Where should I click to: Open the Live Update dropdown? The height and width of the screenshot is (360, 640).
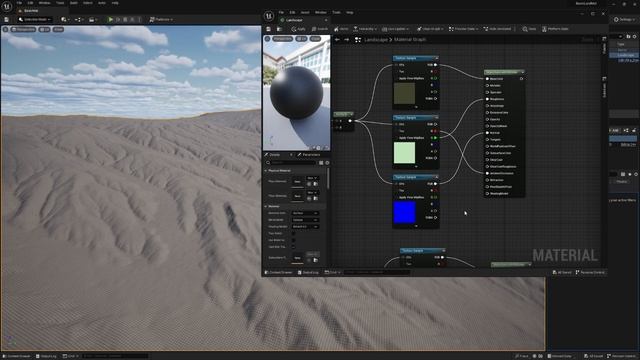pos(396,29)
